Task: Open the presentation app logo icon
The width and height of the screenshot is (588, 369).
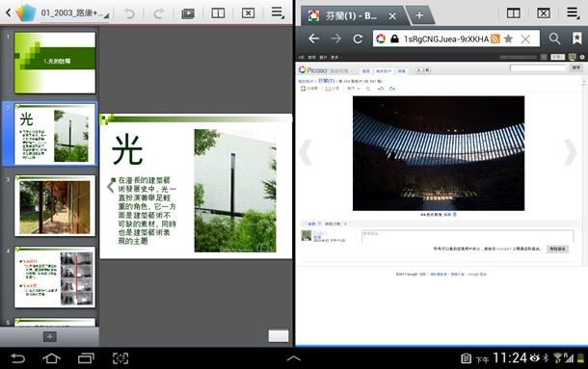Action: coord(26,13)
